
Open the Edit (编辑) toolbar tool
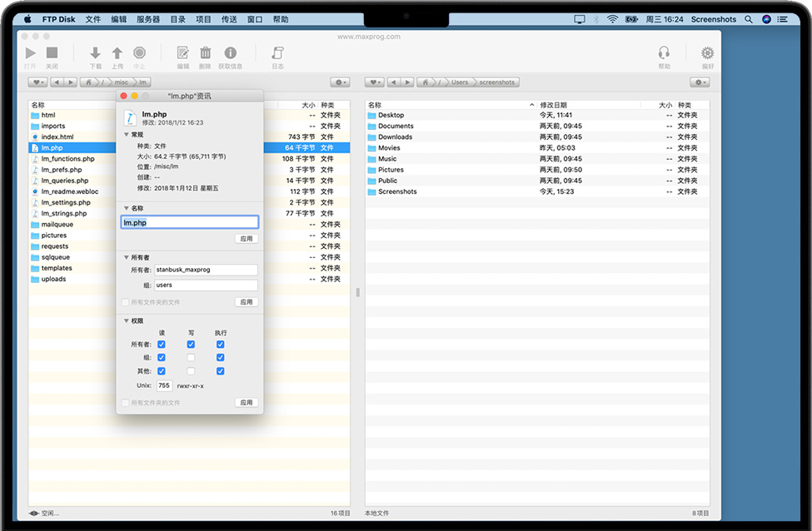pyautogui.click(x=183, y=53)
